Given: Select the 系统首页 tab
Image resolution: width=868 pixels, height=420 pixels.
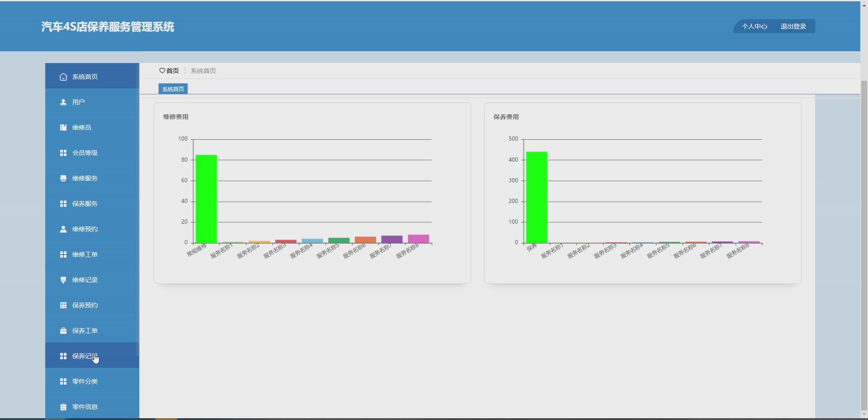Looking at the screenshot, I should click(173, 89).
